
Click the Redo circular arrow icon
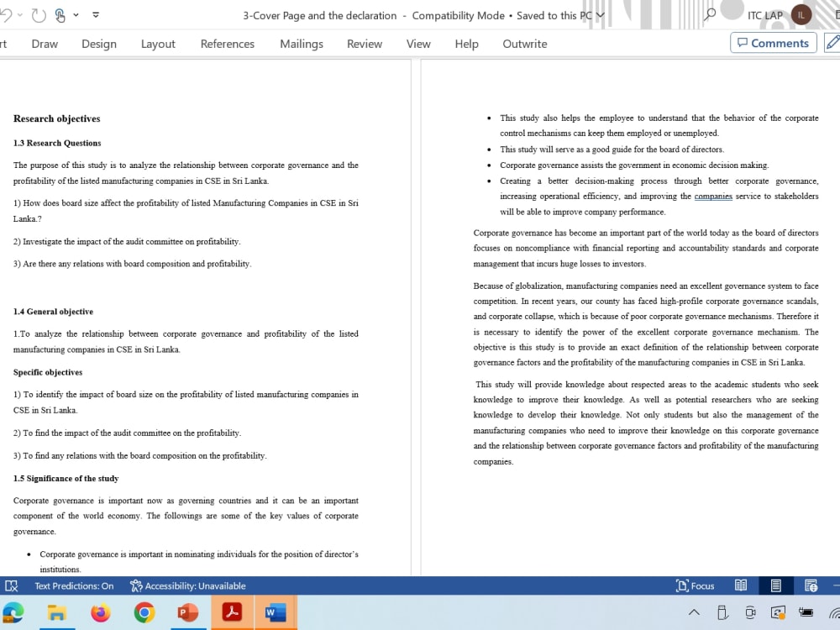tap(39, 15)
